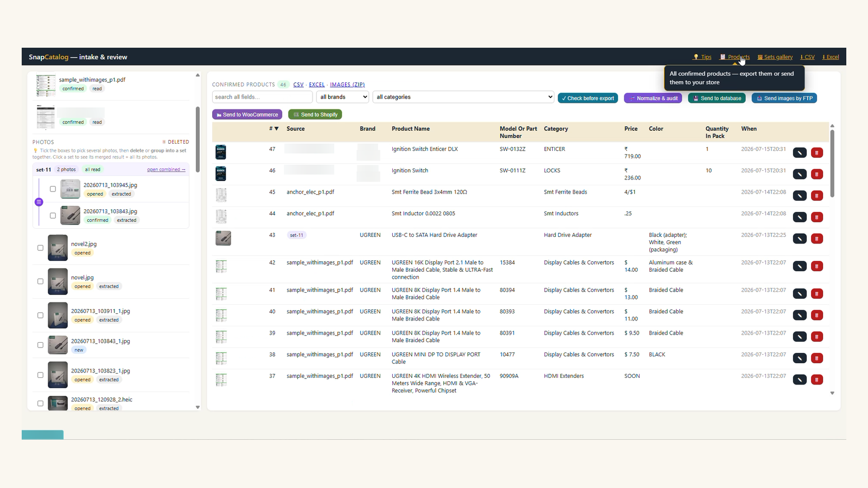Image resolution: width=868 pixels, height=488 pixels.
Task: Delete product 42 with trash icon
Action: 817,266
